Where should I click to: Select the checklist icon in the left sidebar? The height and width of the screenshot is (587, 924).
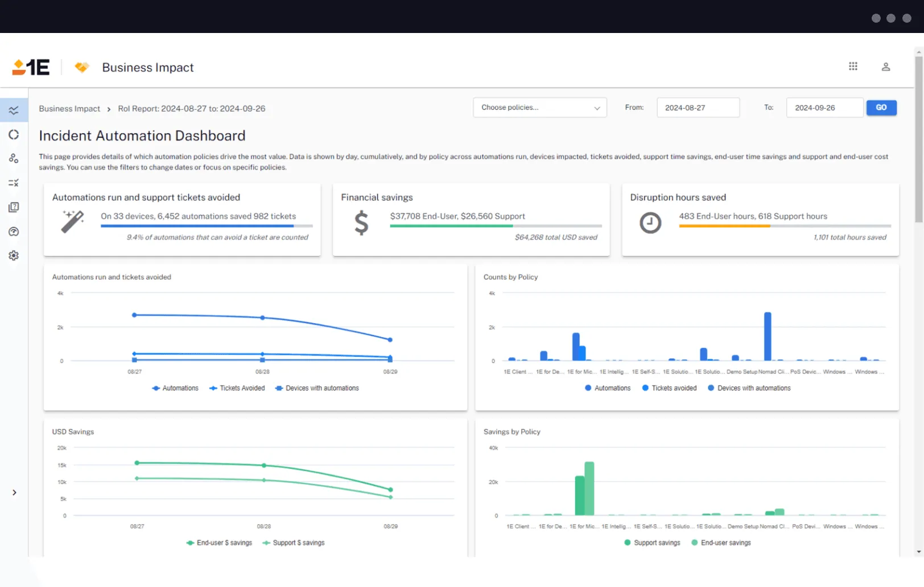(x=14, y=183)
